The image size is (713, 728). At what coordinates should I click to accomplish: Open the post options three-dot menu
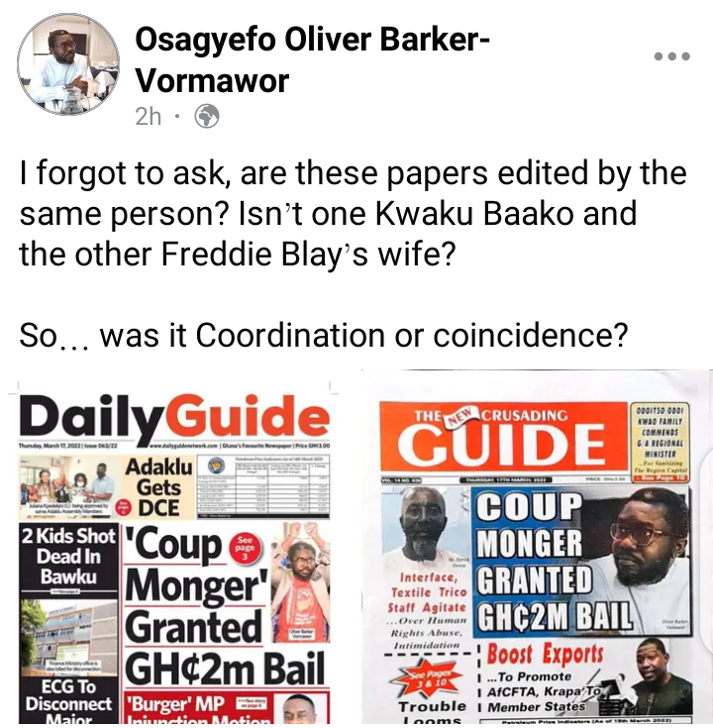671,56
